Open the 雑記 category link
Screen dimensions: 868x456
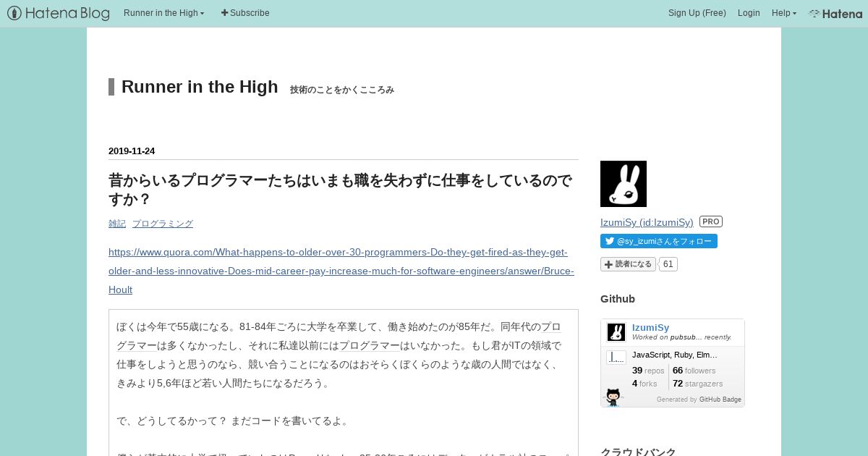coord(117,224)
